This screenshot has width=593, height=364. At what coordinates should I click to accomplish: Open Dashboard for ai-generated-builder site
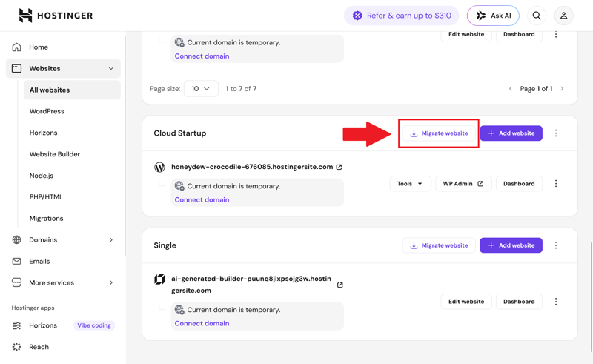519,302
